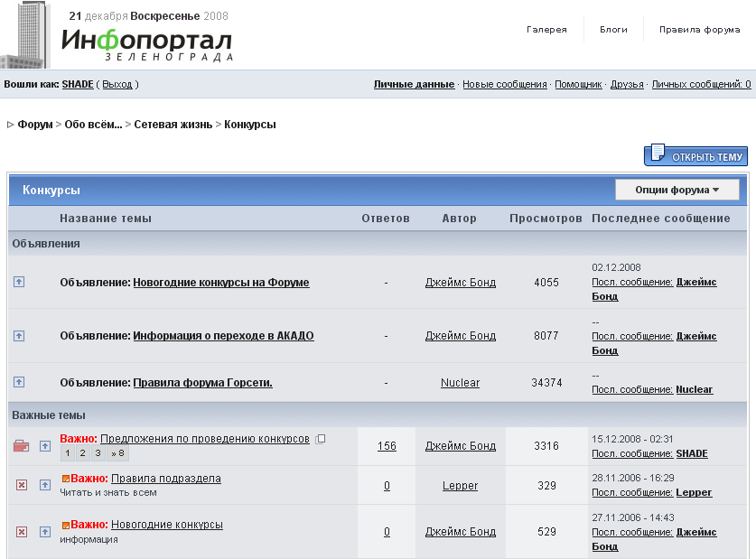Image resolution: width=756 pixels, height=559 pixels.
Task: Jump to last page » 8
Action: coord(117,453)
